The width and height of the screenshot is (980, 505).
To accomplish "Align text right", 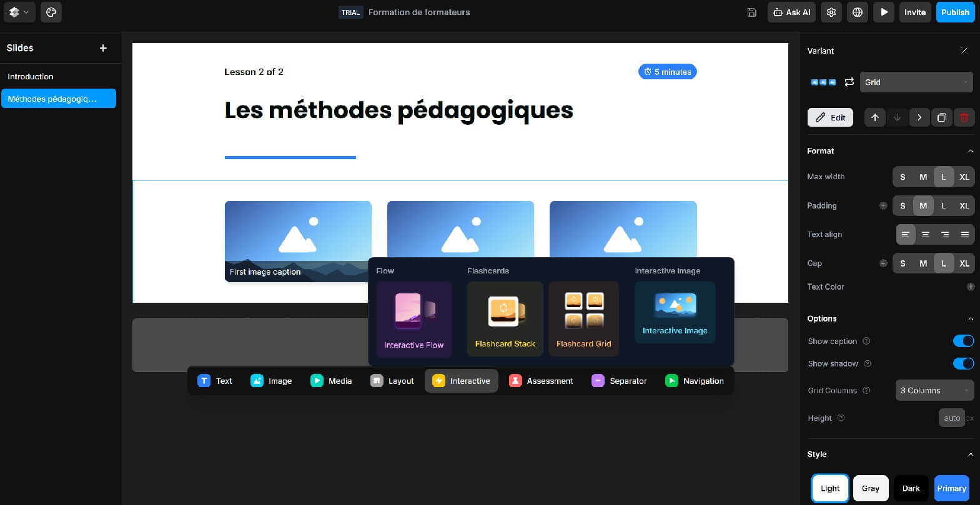I will 945,234.
